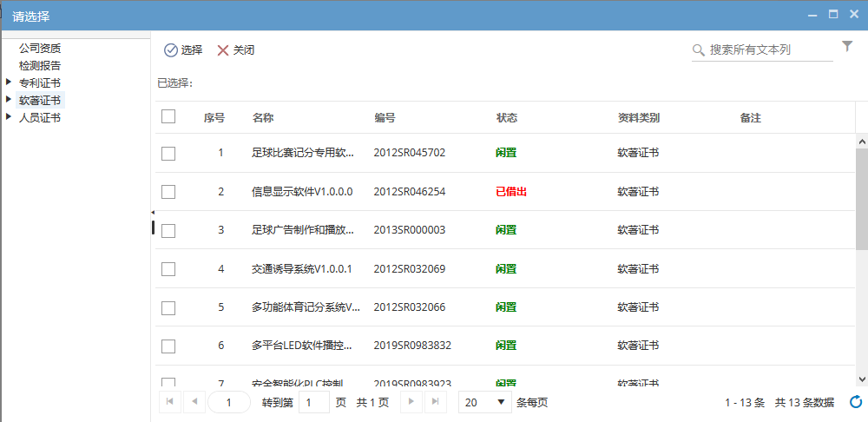The image size is (868, 422).
Task: Open the 20 items per page dropdown
Action: 484,402
